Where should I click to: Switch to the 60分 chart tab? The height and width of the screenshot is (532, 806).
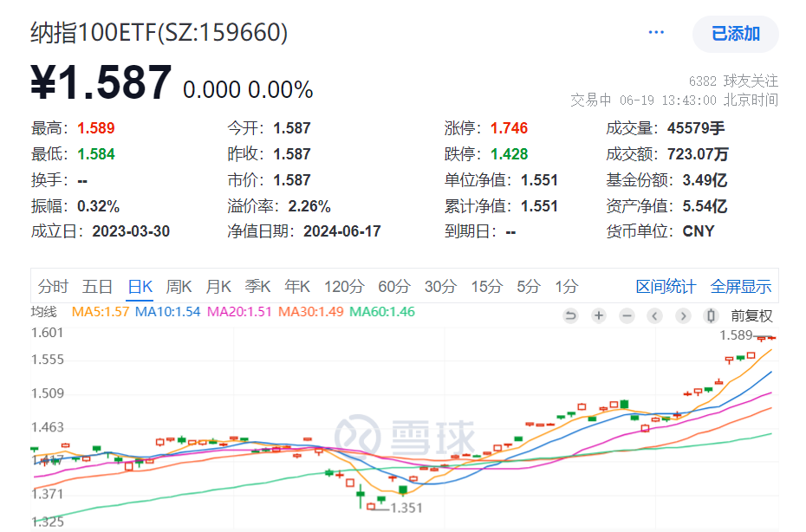pos(394,286)
